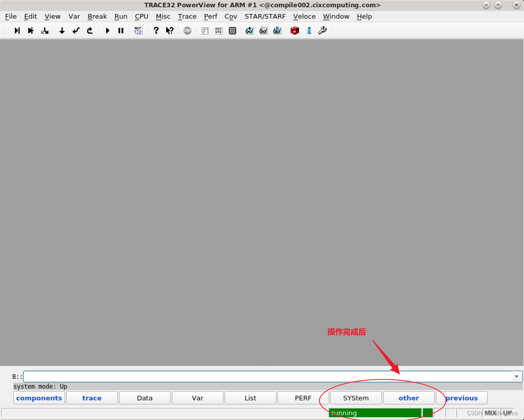Open the Perf menu
Viewport: 524px width, 420px height.
pos(211,16)
